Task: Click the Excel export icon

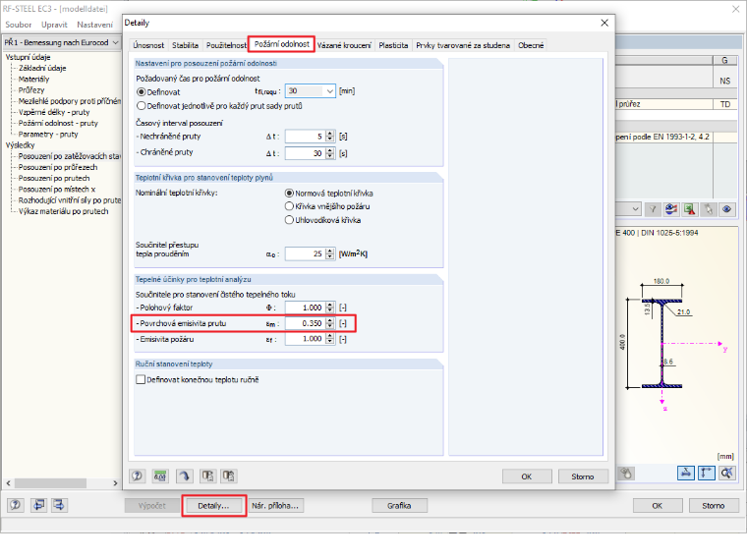Action: (x=690, y=209)
